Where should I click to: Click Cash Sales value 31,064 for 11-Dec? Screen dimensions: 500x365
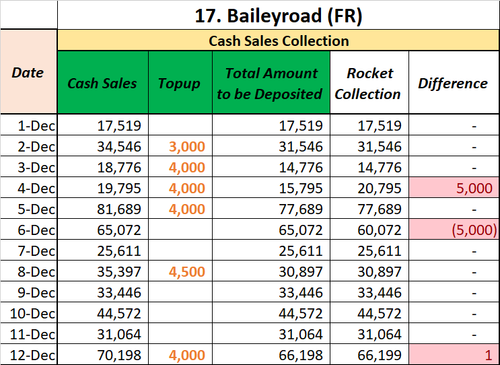(x=103, y=334)
